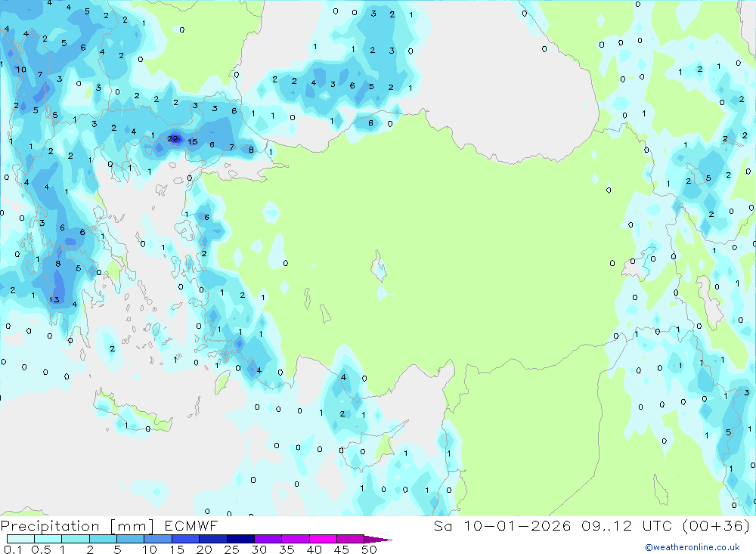Click the '50' legend scale label

click(x=369, y=549)
